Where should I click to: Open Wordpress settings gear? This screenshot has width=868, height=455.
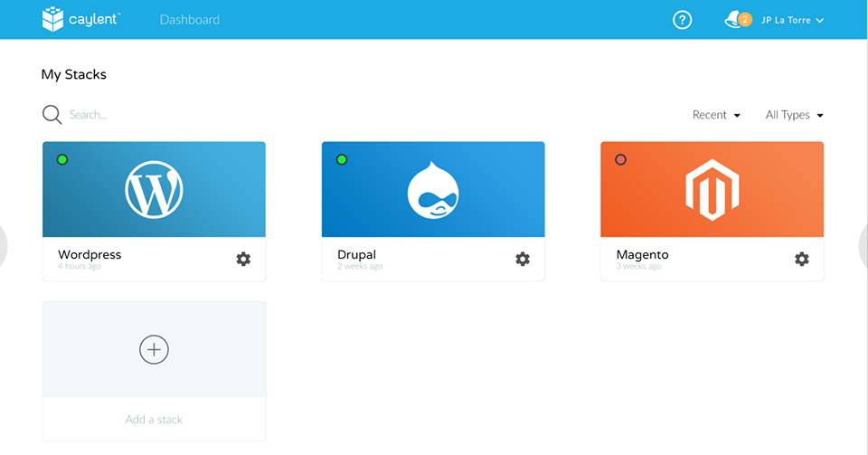(243, 259)
